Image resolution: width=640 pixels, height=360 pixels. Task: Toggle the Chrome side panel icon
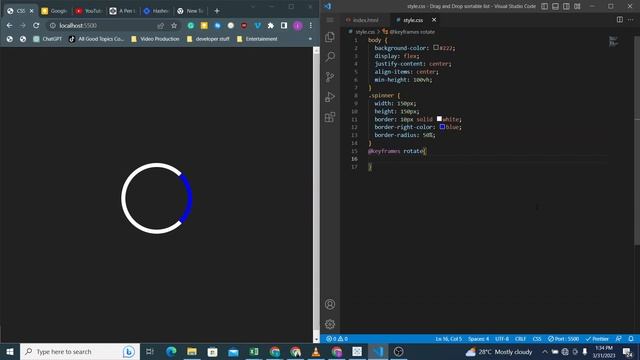pos(284,25)
